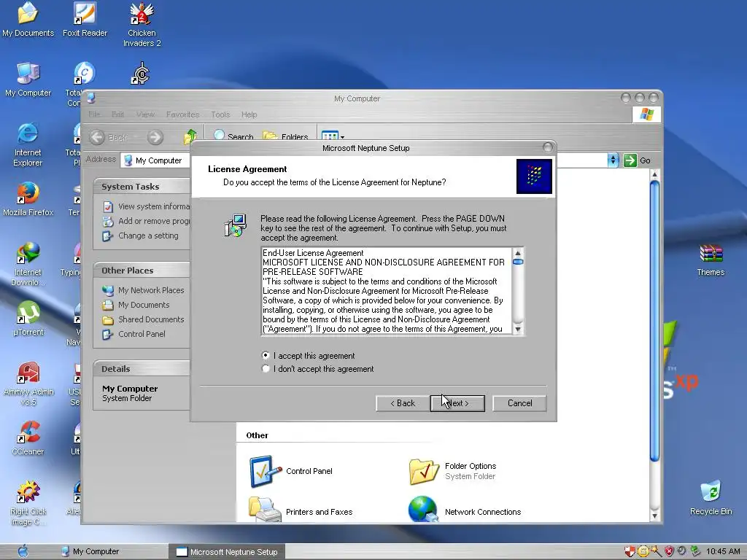Select 'I don't accept this agreement' option

pos(266,368)
